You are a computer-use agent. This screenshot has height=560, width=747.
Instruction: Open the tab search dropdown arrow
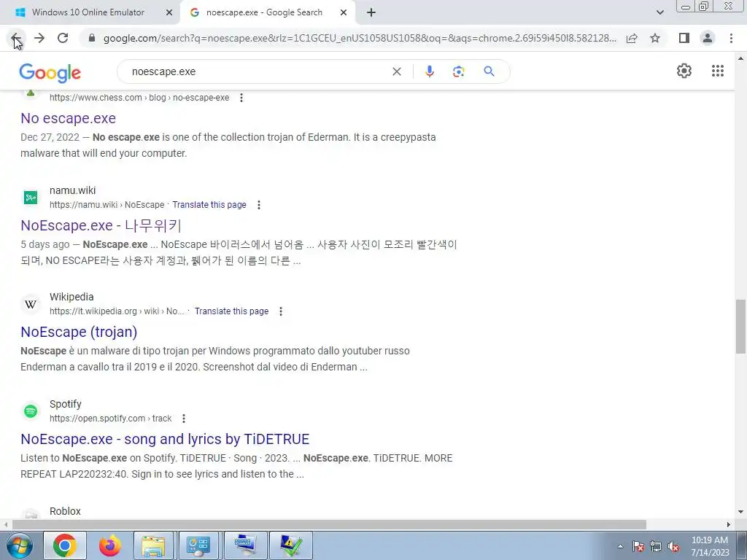pyautogui.click(x=659, y=12)
